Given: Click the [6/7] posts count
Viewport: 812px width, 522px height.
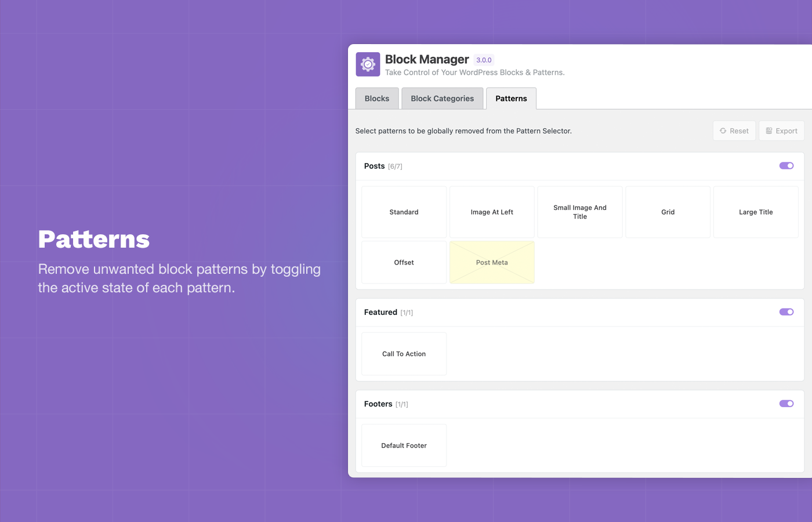Looking at the screenshot, I should point(395,166).
